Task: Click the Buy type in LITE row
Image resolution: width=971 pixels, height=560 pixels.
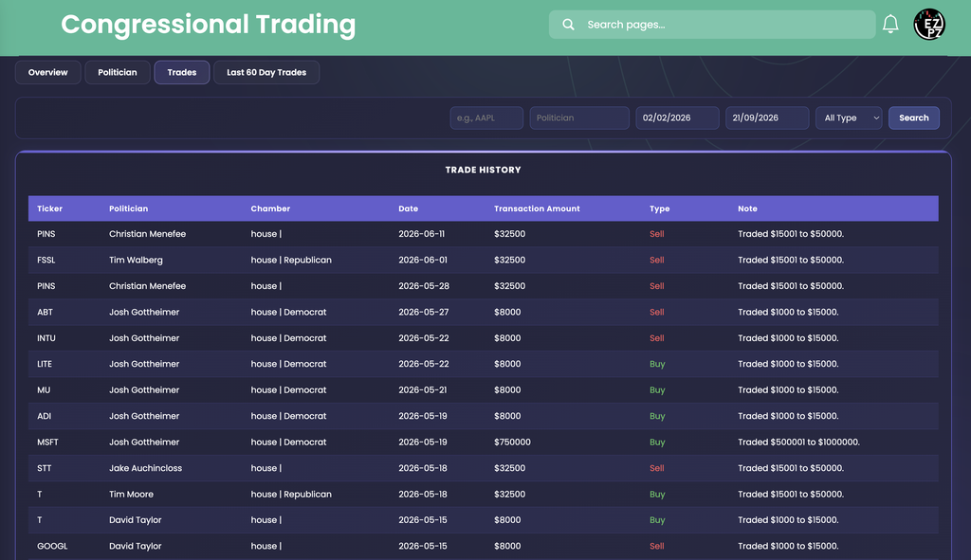Action: click(x=657, y=364)
